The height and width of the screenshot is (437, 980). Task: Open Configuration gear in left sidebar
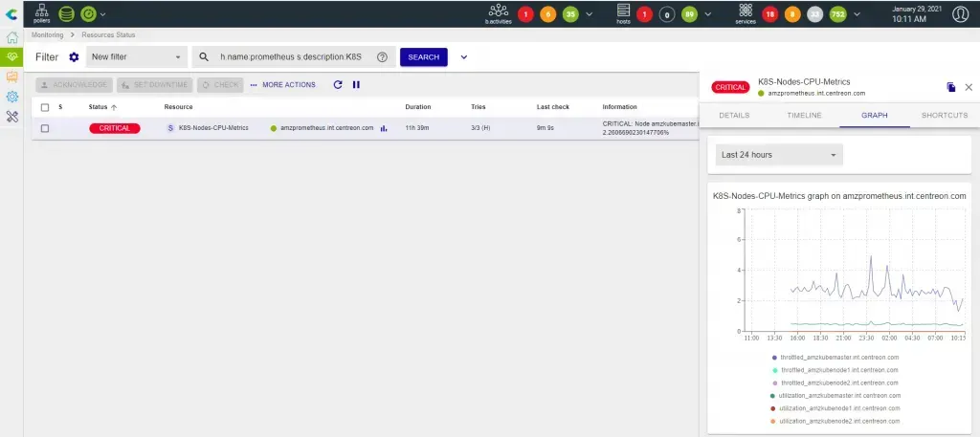tap(11, 97)
